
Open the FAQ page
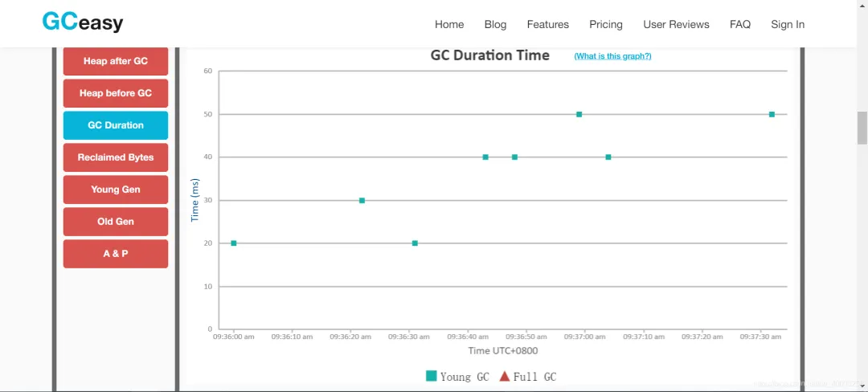(x=739, y=24)
